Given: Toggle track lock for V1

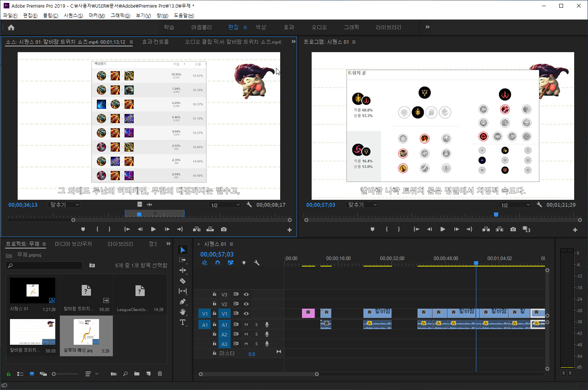Looking at the screenshot, I should pyautogui.click(x=215, y=313).
